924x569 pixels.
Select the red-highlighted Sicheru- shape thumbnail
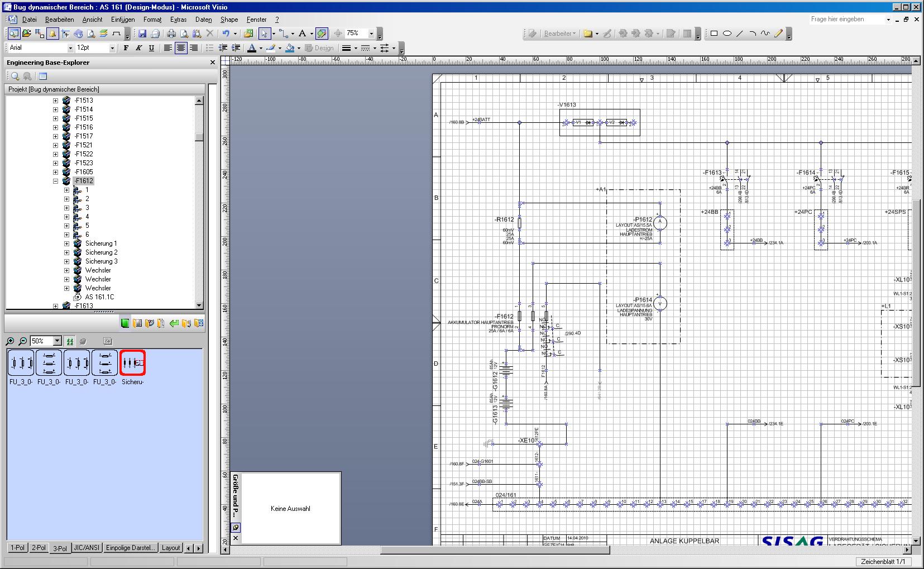pos(133,363)
